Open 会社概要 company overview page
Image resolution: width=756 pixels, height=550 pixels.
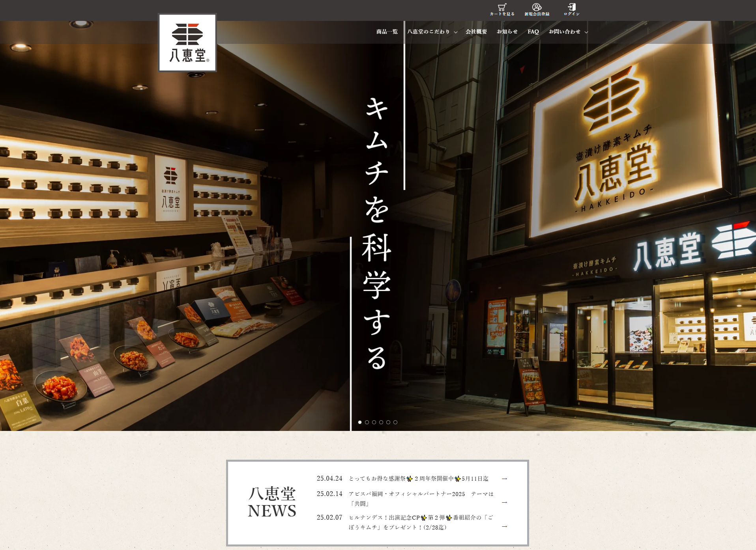tap(476, 32)
